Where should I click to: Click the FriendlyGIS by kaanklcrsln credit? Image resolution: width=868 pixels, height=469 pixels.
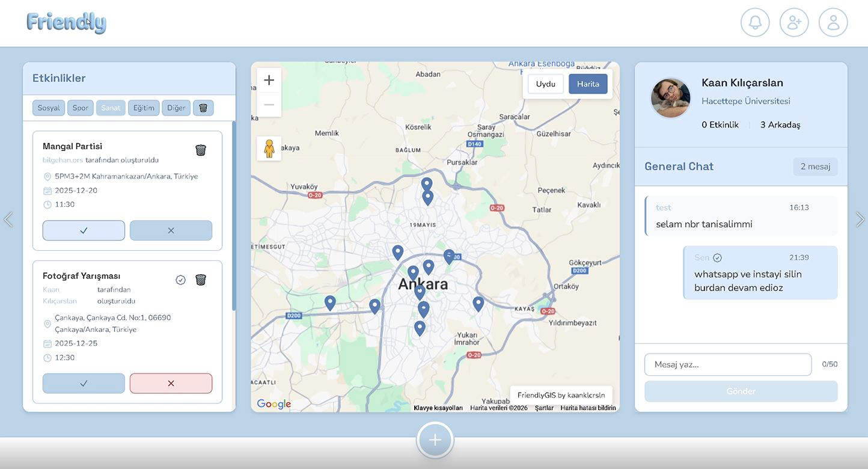(561, 395)
